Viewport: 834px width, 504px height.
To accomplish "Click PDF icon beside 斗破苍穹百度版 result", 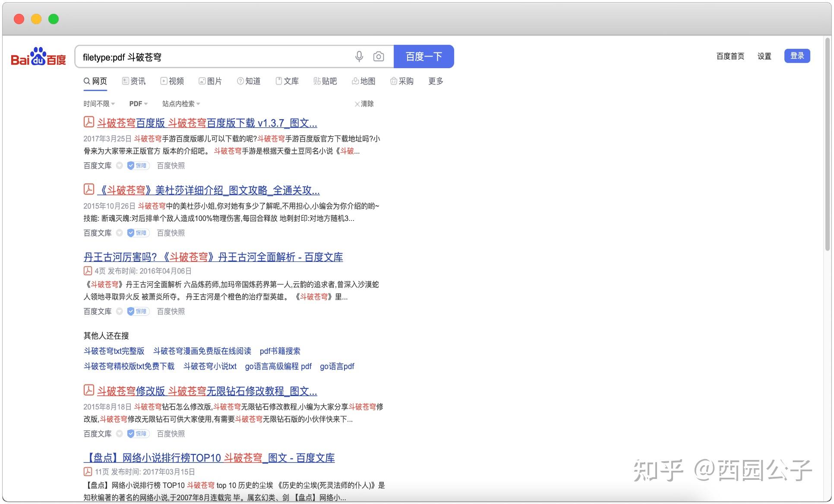I will click(x=88, y=122).
